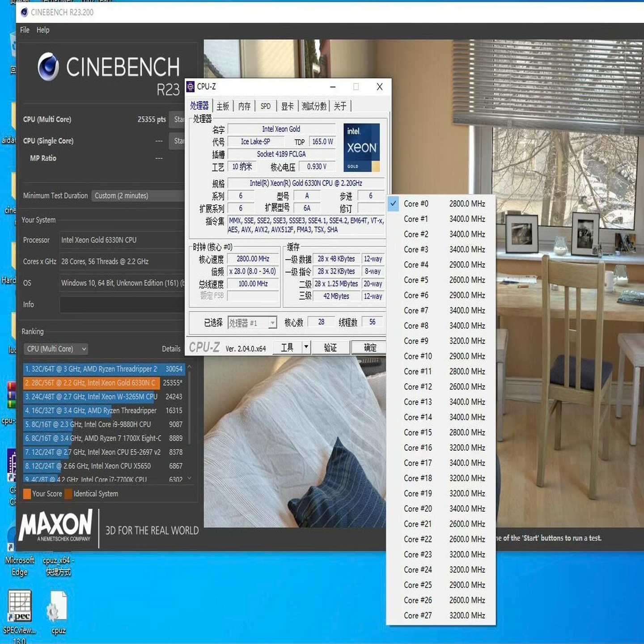Open the cpuz file desktop icon
The height and width of the screenshot is (644, 644).
[x=58, y=613]
